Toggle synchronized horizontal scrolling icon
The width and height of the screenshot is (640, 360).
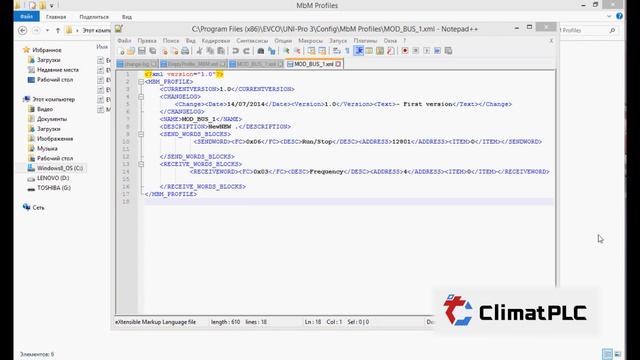[322, 51]
